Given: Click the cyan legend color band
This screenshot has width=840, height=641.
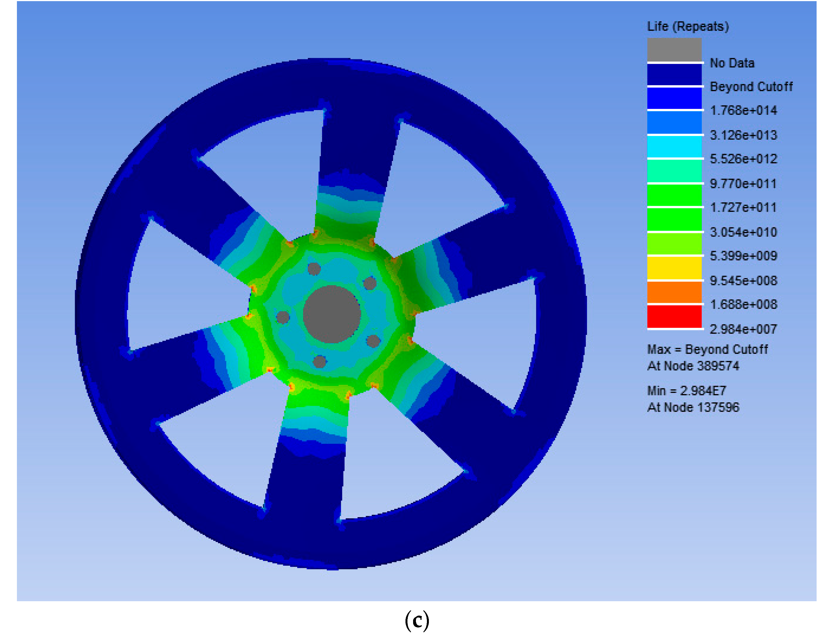Looking at the screenshot, I should click(674, 146).
